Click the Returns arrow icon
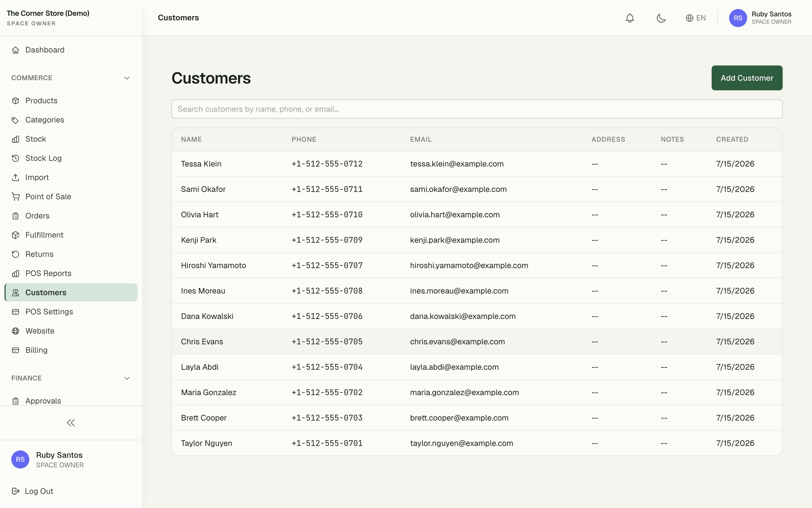 [16, 254]
